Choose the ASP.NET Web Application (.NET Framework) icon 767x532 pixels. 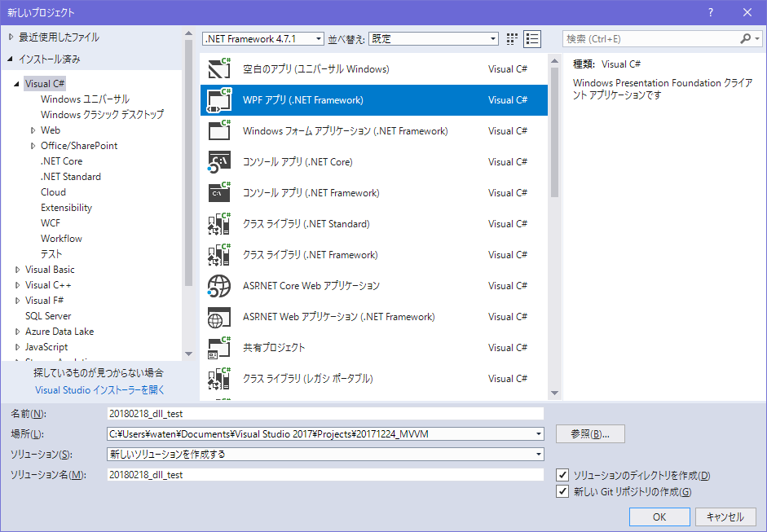click(219, 317)
